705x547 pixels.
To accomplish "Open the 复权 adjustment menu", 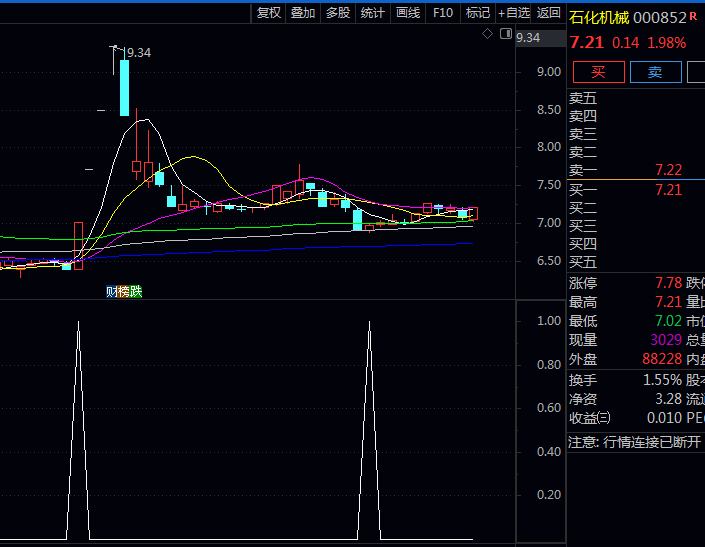I will point(269,13).
